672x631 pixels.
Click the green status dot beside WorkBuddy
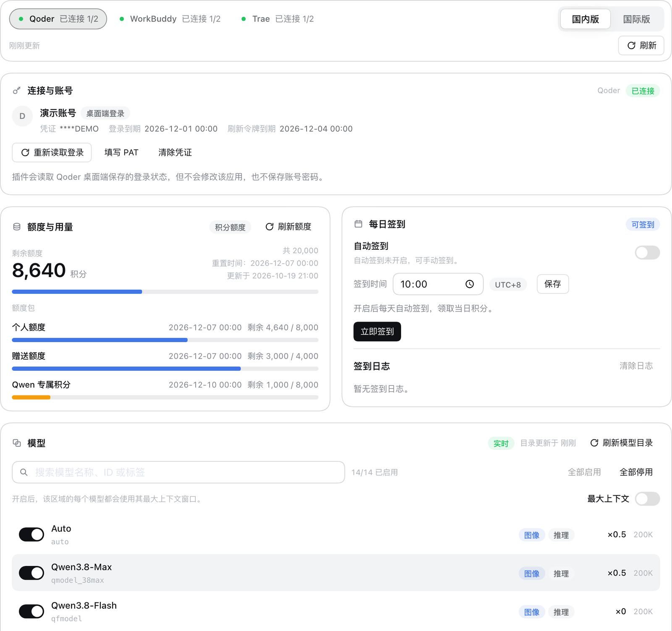[122, 19]
